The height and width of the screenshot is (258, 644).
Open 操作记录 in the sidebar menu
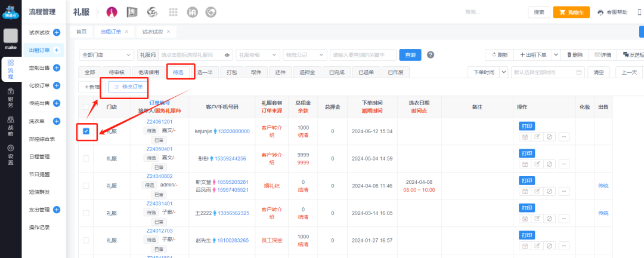(x=39, y=228)
